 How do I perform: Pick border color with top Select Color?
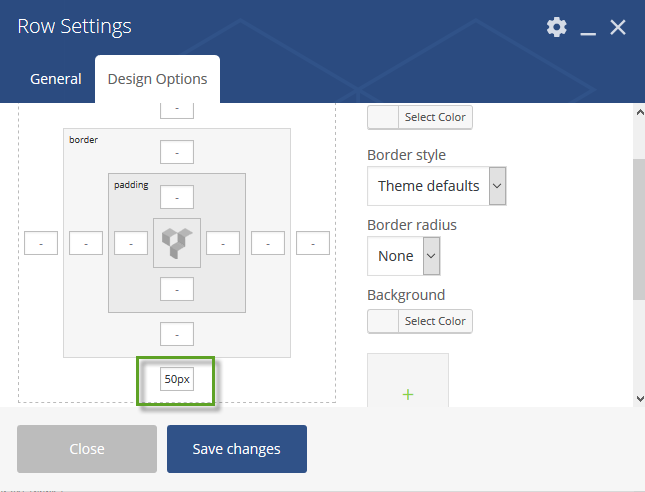[420, 117]
